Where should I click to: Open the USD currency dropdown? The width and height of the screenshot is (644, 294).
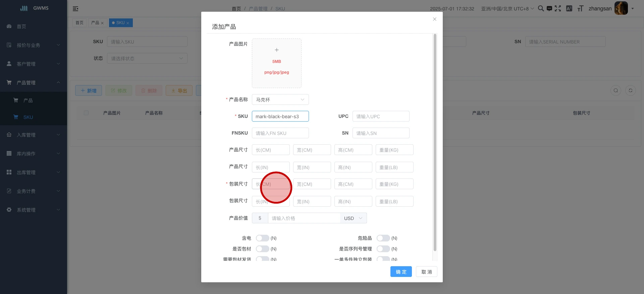pyautogui.click(x=353, y=218)
